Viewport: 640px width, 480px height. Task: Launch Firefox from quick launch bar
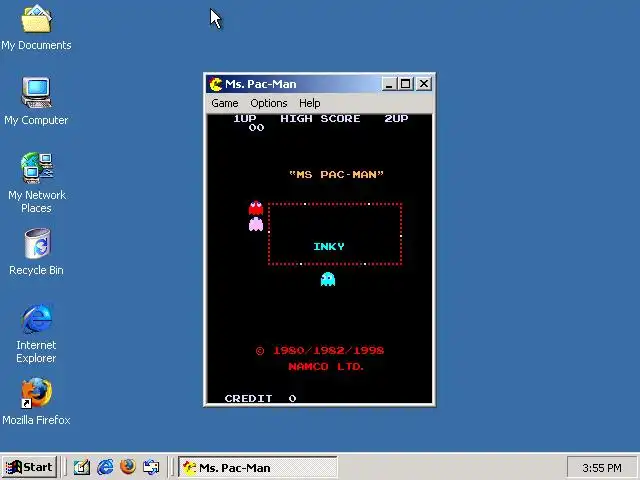pos(128,467)
